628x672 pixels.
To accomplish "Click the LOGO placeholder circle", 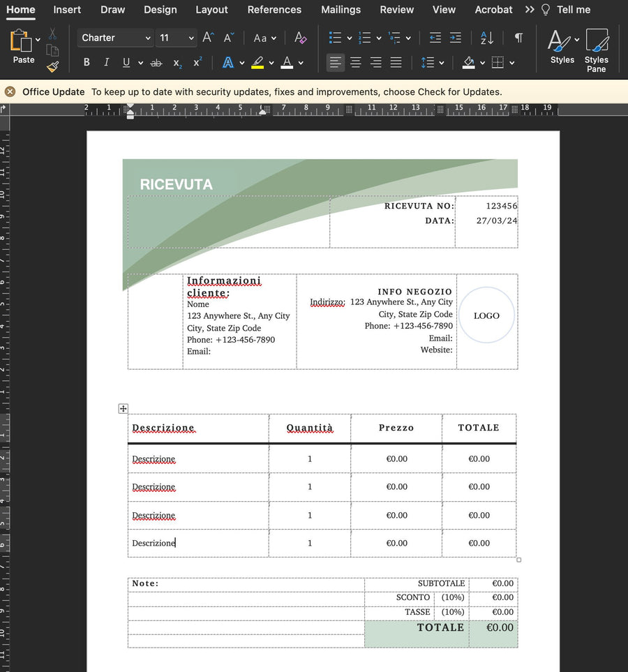I will point(486,315).
